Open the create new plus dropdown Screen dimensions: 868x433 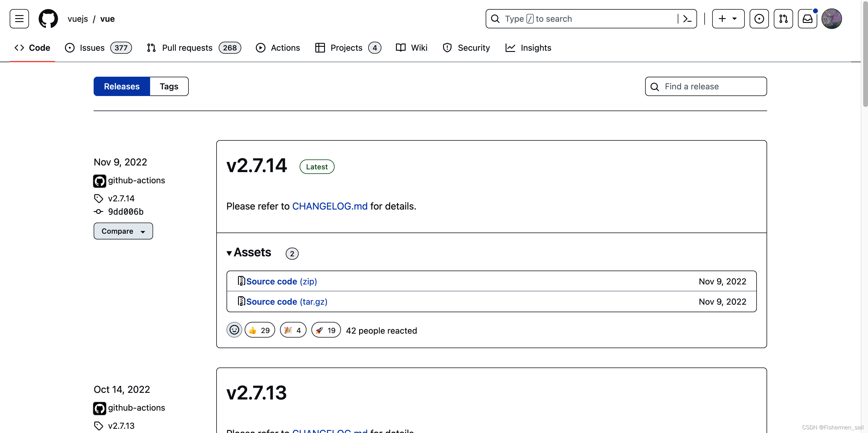coord(728,18)
